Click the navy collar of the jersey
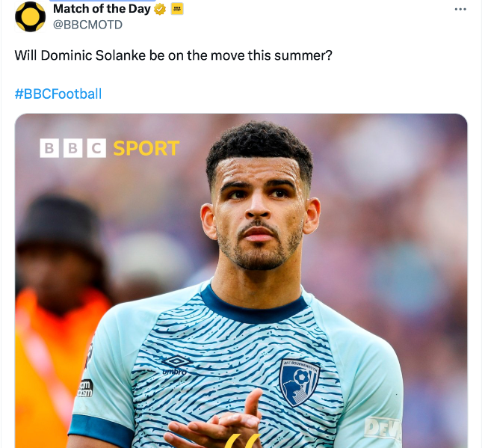 [x=254, y=307]
